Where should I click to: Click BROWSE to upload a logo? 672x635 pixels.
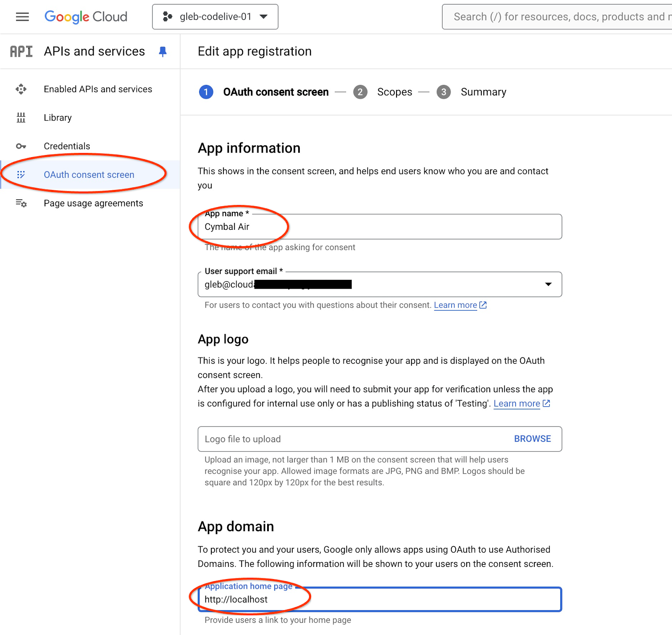(x=532, y=439)
